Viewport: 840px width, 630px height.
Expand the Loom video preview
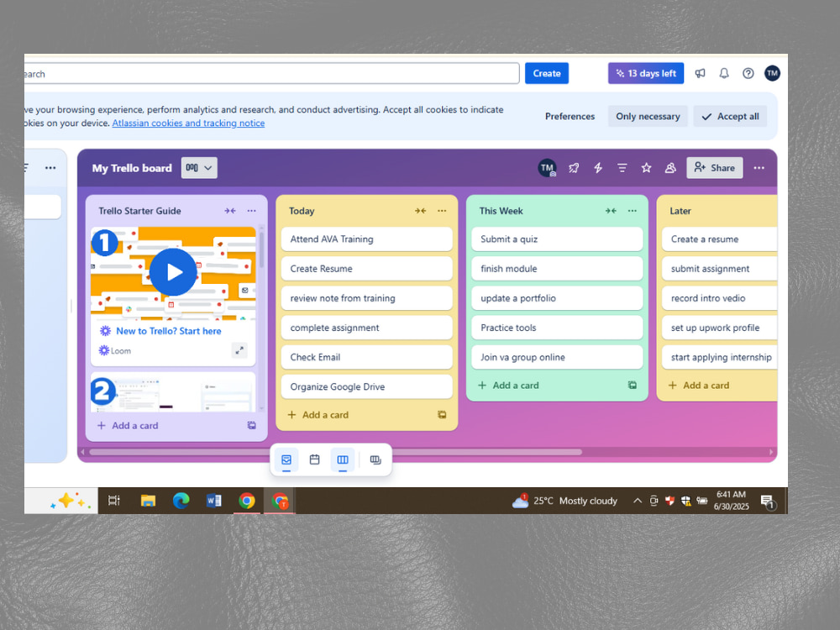(239, 349)
